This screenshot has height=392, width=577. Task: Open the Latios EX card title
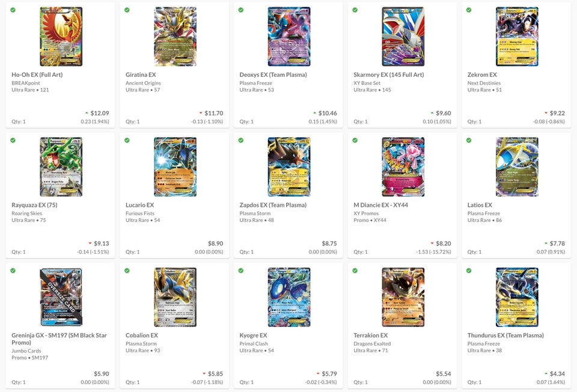point(480,205)
